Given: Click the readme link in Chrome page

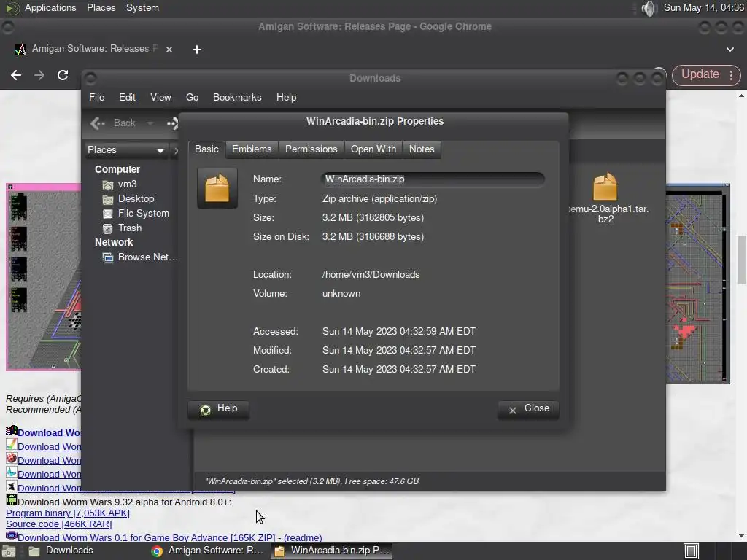Looking at the screenshot, I should coord(303,537).
